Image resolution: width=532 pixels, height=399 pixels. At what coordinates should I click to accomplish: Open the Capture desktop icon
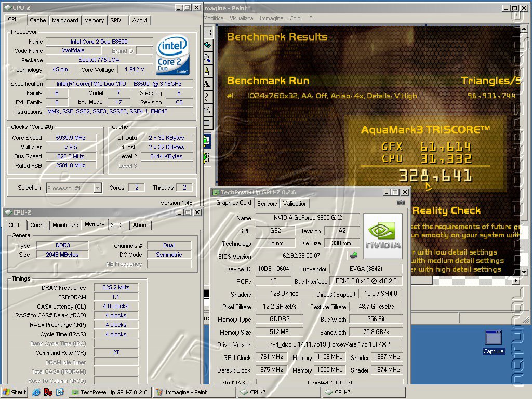pyautogui.click(x=494, y=342)
